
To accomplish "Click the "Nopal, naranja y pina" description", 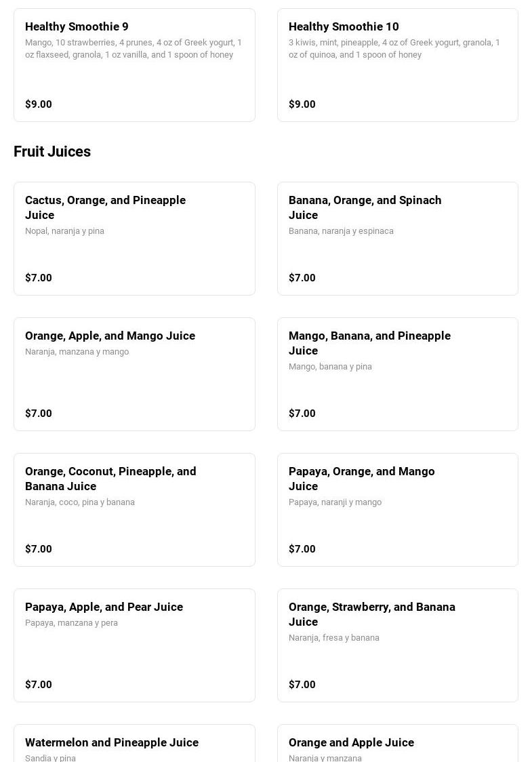I will (x=64, y=231).
